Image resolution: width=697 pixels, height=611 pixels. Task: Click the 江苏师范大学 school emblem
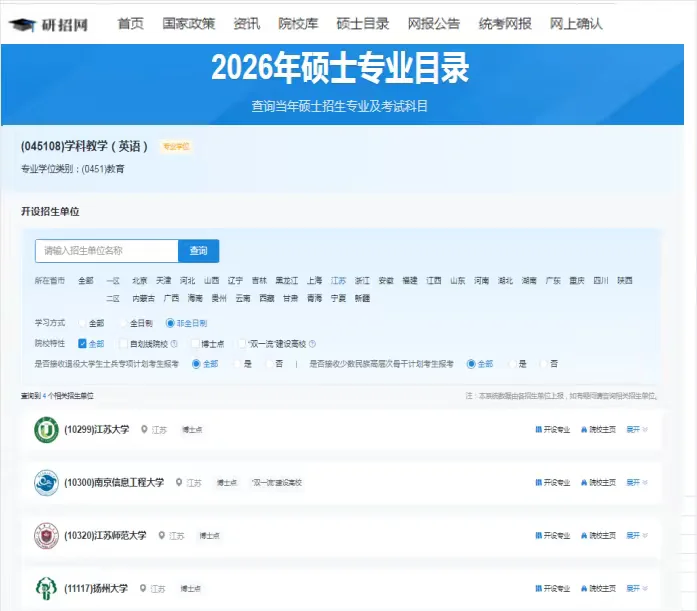point(46,535)
